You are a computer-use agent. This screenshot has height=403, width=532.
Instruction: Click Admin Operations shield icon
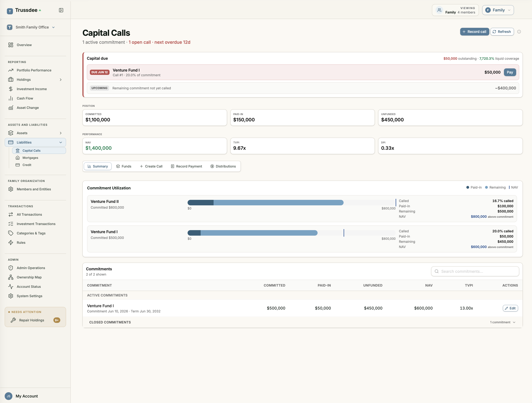point(11,268)
